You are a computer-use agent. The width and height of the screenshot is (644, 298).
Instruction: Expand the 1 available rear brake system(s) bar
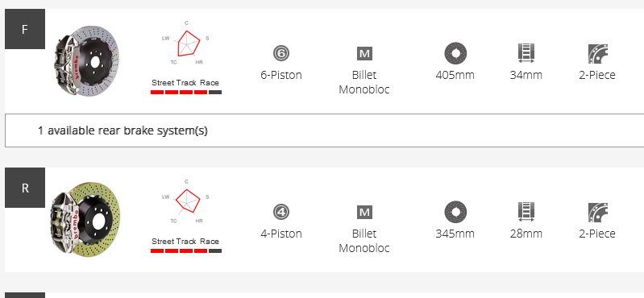point(325,130)
